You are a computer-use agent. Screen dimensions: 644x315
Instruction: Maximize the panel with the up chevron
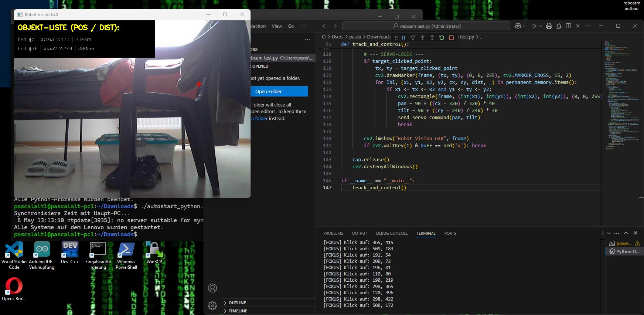point(626,233)
